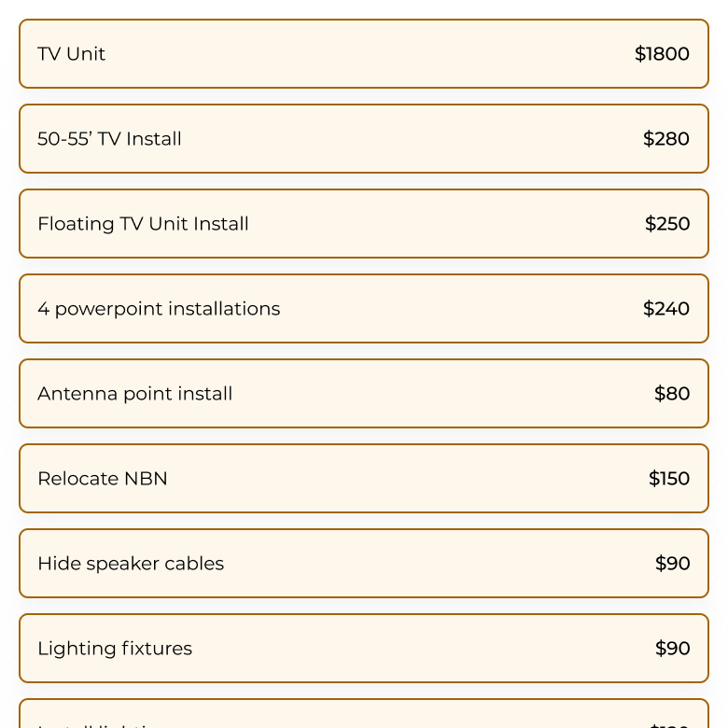Viewport: 728px width, 728px height.
Task: Click the blank center of the Antenna point install card
Action: point(439,394)
